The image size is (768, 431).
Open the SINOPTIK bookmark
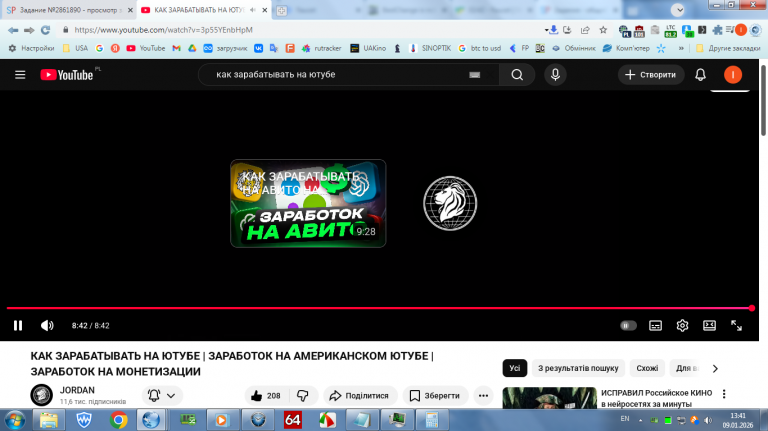(x=430, y=48)
